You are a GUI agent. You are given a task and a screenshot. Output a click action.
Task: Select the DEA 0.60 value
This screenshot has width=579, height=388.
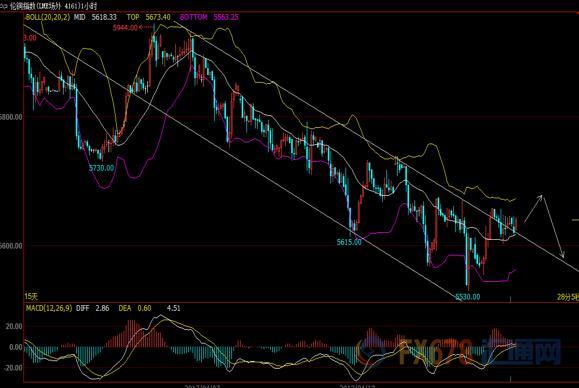point(135,308)
